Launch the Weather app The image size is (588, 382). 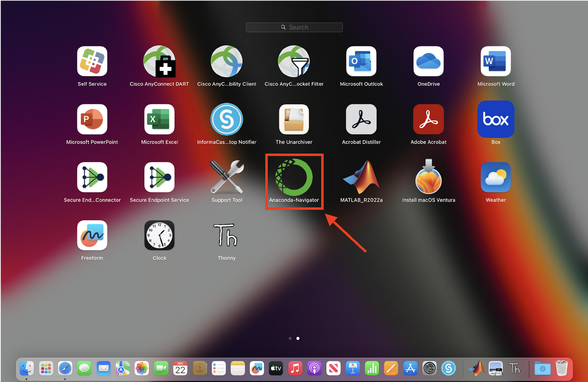pyautogui.click(x=496, y=177)
